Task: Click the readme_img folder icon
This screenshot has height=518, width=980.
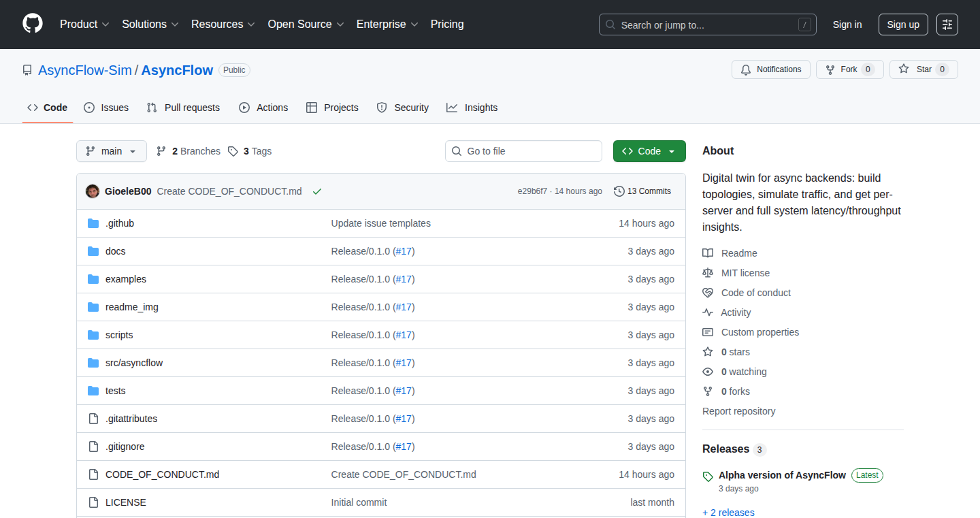Action: point(93,307)
